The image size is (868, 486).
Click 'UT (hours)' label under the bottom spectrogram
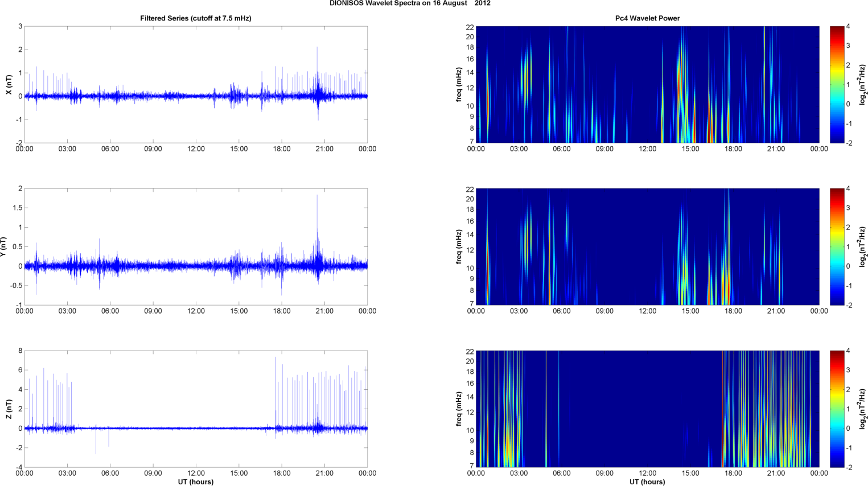pos(647,482)
